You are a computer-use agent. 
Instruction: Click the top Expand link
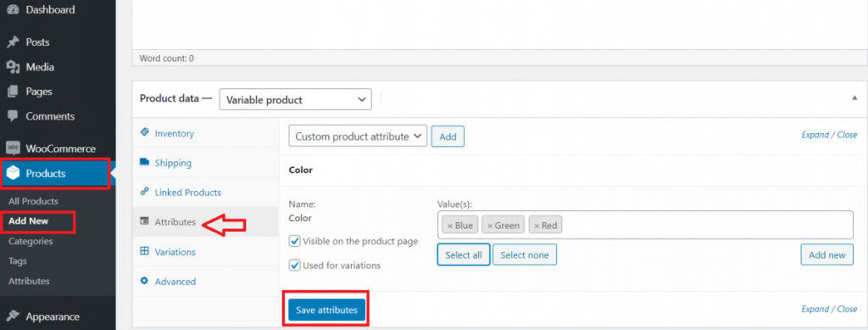(815, 135)
